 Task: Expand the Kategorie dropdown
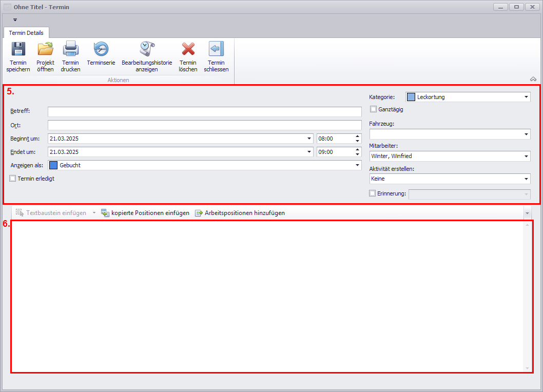(x=526, y=97)
